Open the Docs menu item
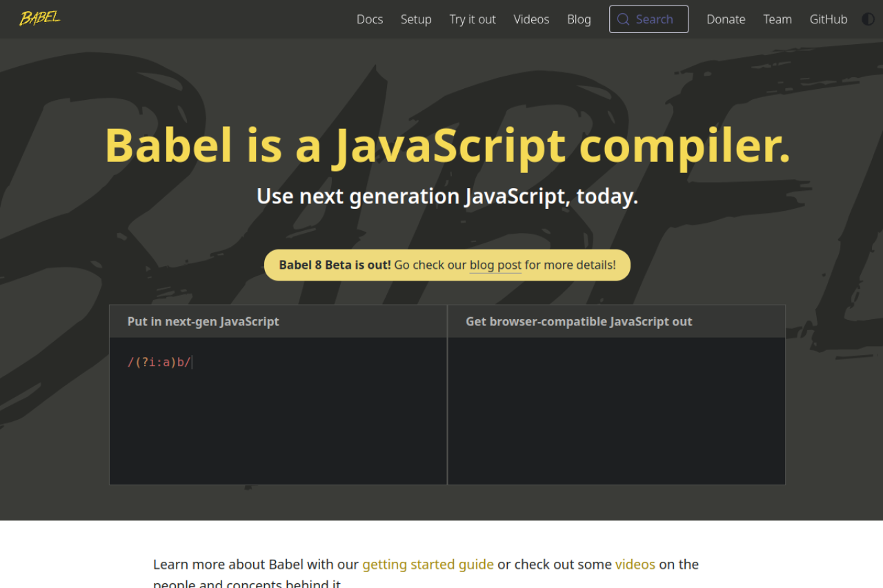This screenshot has height=588, width=883. click(x=369, y=19)
